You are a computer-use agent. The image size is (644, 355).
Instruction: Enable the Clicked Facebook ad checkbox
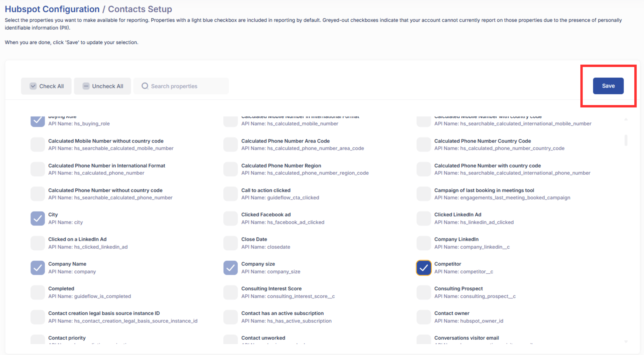[x=230, y=218]
